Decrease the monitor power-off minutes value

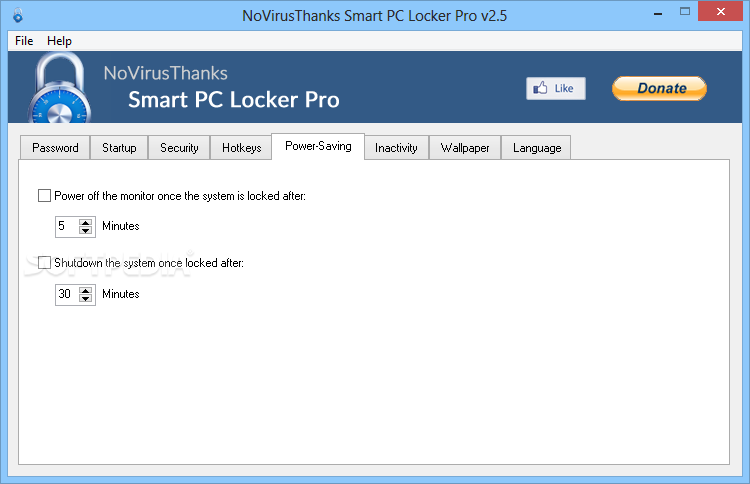(x=86, y=230)
